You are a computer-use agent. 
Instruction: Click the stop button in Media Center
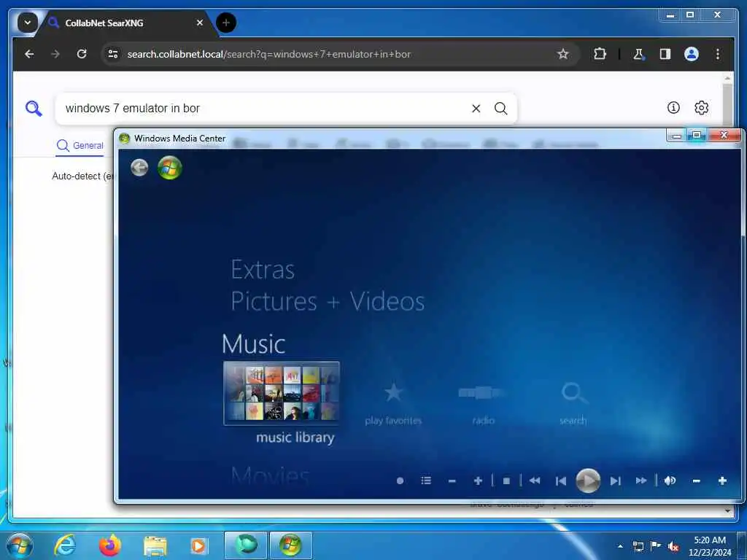[506, 481]
